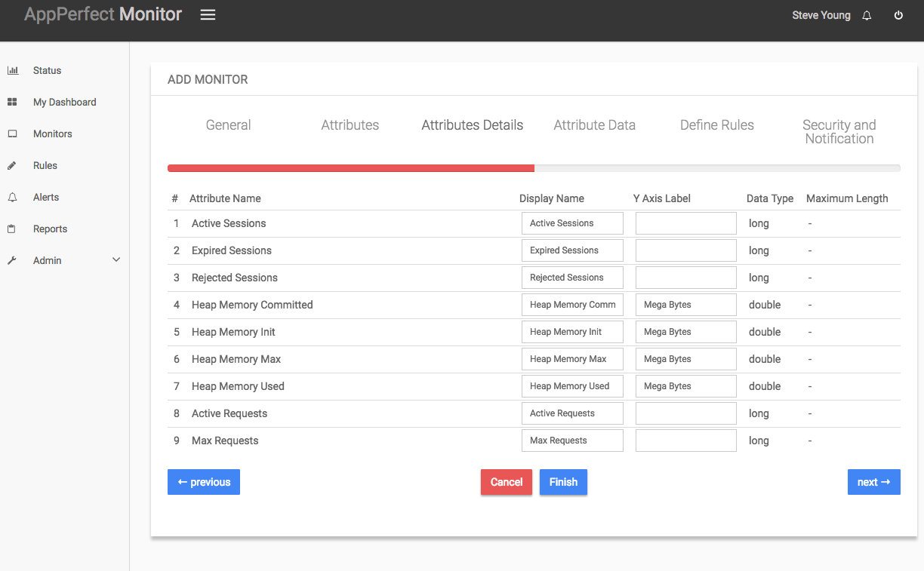Click the power logout icon
Screen dimensions: 924x571
(x=898, y=16)
